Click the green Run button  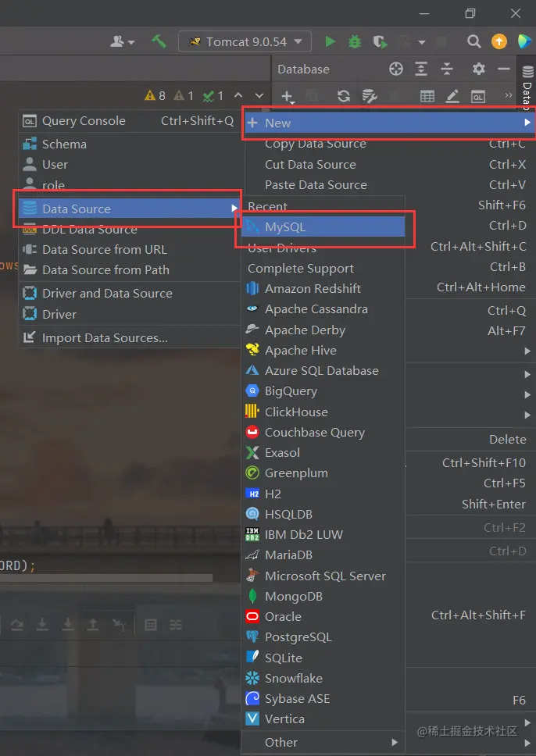[x=331, y=42]
